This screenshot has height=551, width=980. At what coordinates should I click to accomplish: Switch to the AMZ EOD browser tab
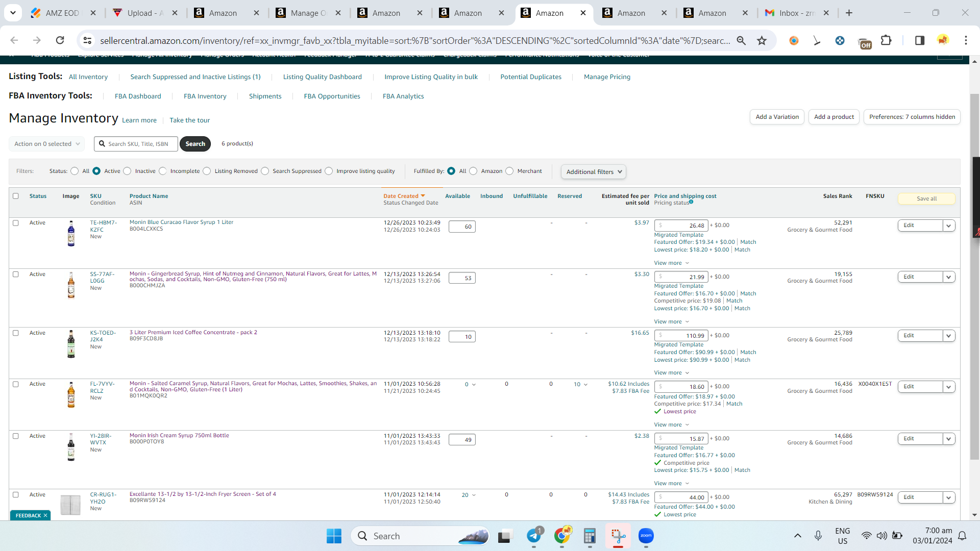click(63, 13)
